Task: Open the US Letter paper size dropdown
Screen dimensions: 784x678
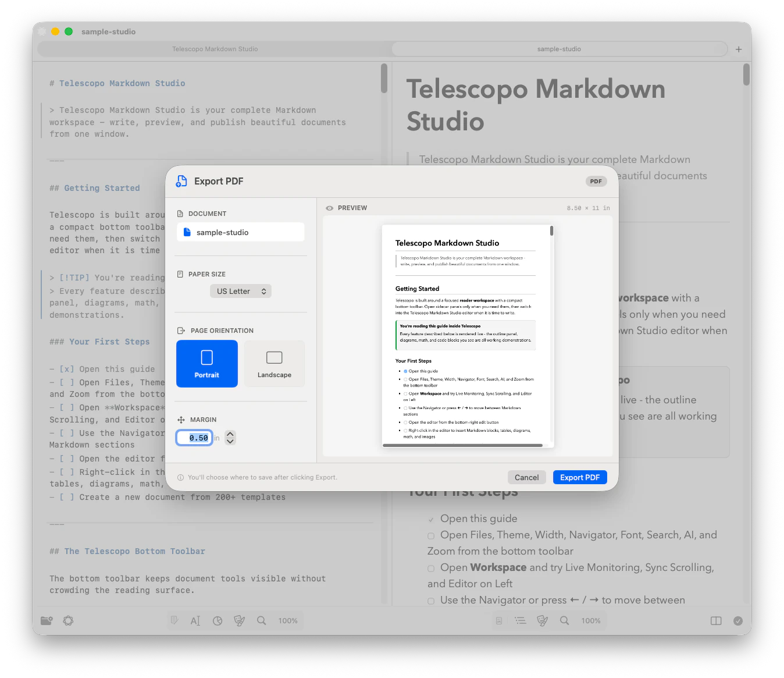Action: click(x=241, y=291)
